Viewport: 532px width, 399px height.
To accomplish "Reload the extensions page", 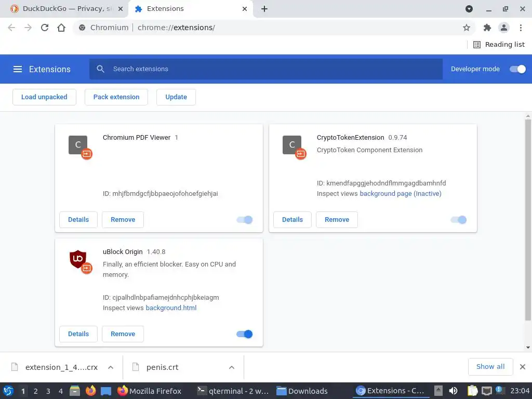I will [45, 28].
